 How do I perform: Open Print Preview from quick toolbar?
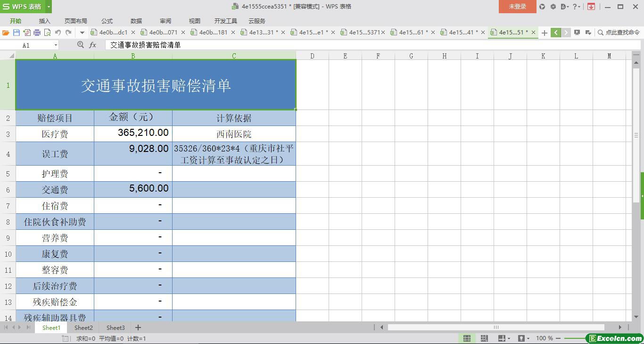click(47, 33)
